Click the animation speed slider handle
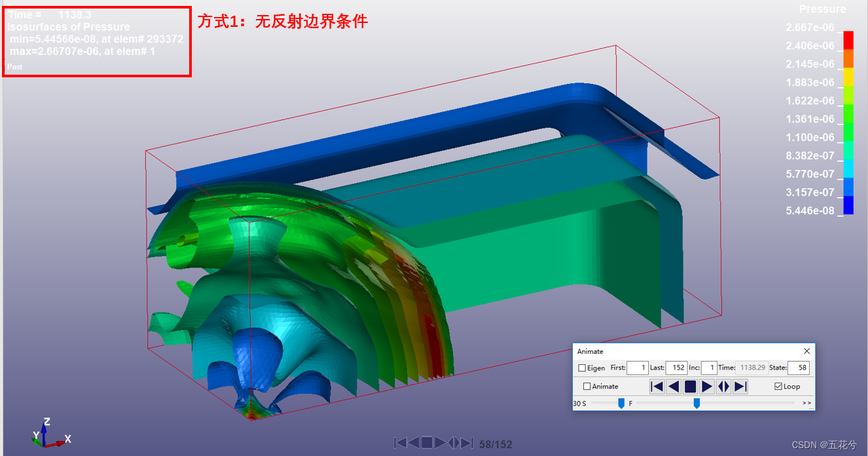The height and width of the screenshot is (456, 868). [621, 403]
